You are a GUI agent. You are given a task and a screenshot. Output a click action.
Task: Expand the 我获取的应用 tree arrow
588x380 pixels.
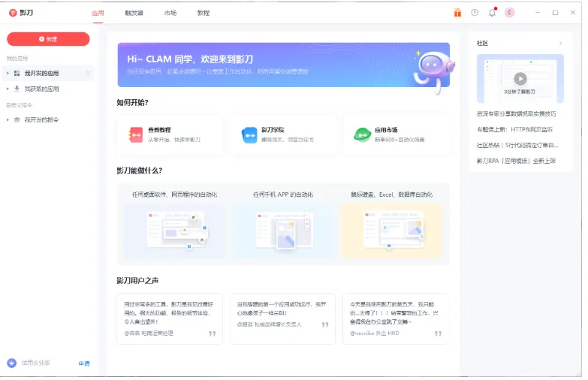click(8, 89)
